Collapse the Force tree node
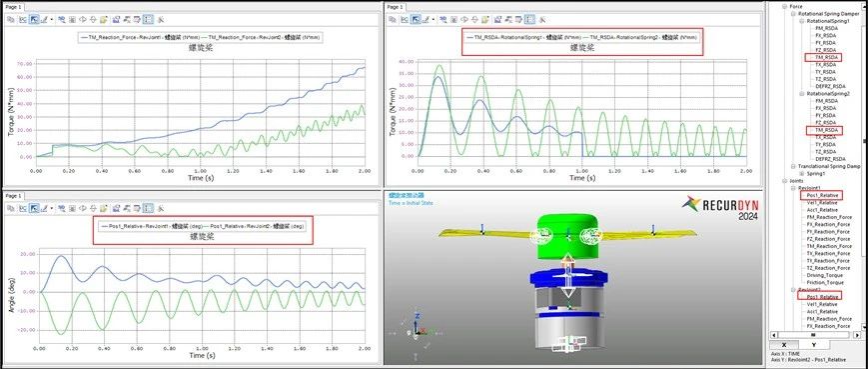 784,6
